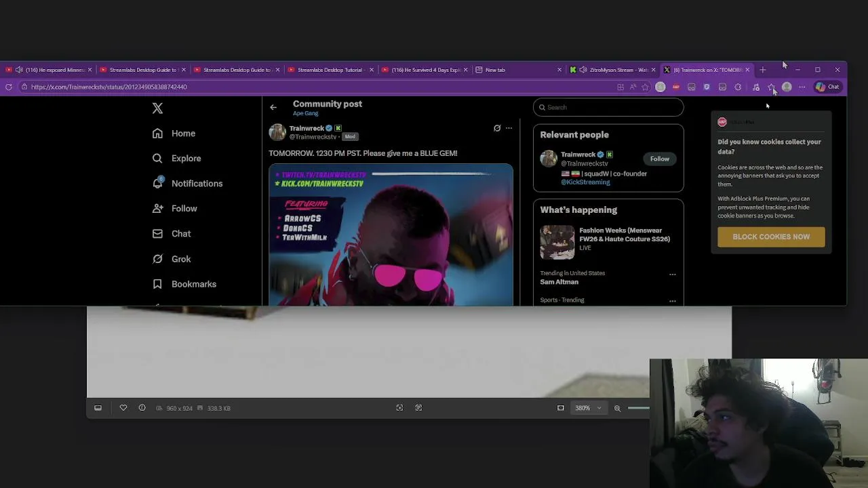The height and width of the screenshot is (488, 868).
Task: Open Notifications in the X sidebar
Action: point(188,184)
